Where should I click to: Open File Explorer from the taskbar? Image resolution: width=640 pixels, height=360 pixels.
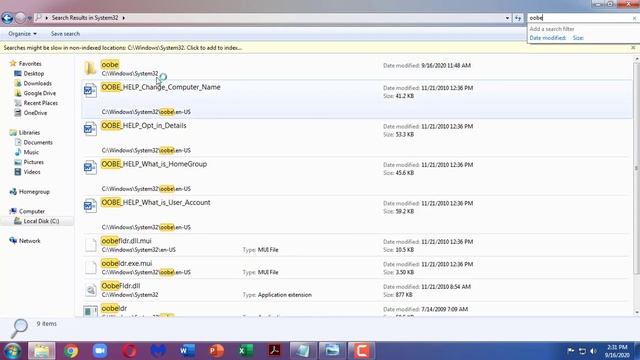click(41, 351)
